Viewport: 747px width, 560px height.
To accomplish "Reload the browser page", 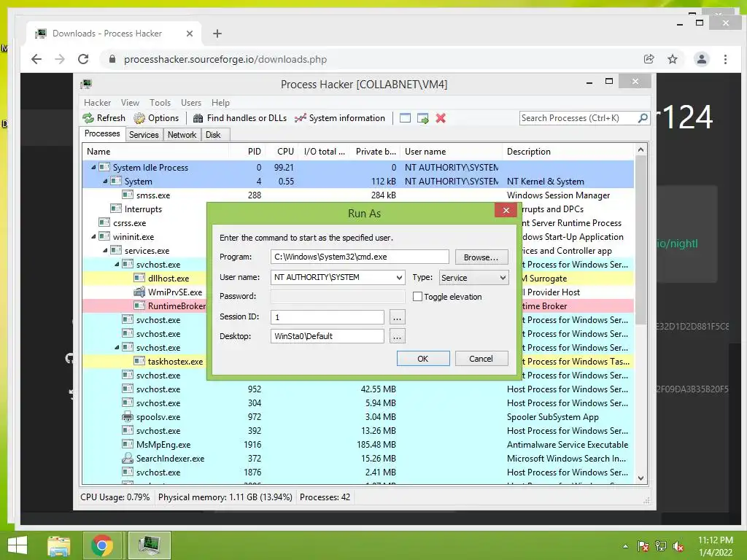I will 83,59.
